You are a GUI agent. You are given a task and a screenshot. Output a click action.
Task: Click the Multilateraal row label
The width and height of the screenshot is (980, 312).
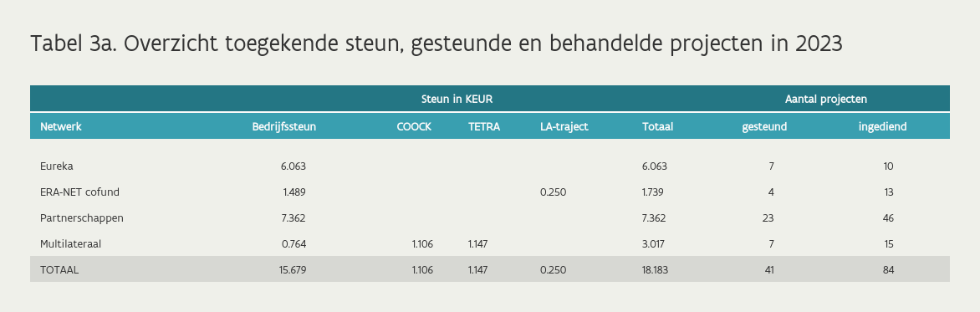click(70, 244)
